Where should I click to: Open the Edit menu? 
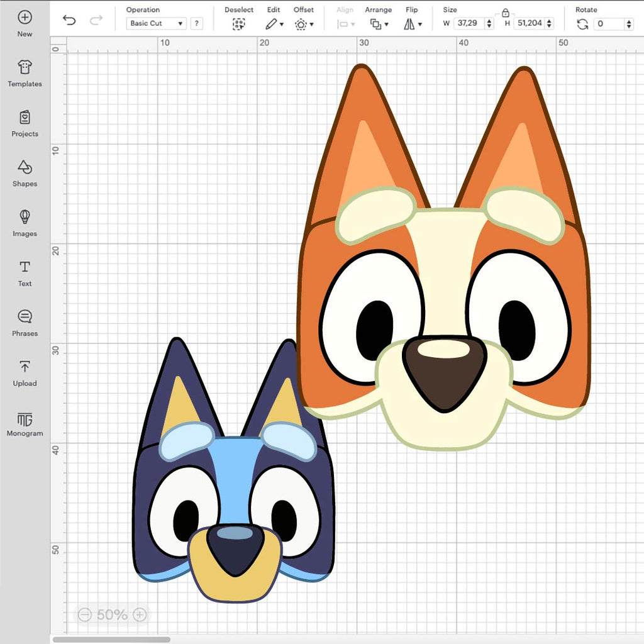[x=274, y=24]
